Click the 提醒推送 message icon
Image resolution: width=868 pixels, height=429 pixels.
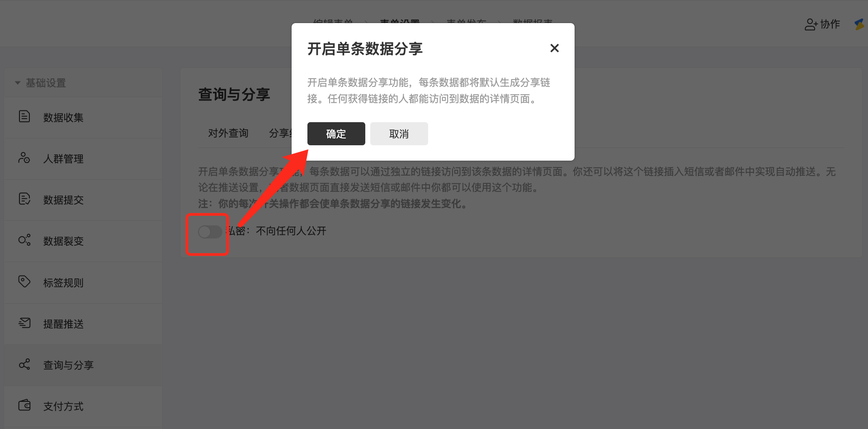(24, 323)
